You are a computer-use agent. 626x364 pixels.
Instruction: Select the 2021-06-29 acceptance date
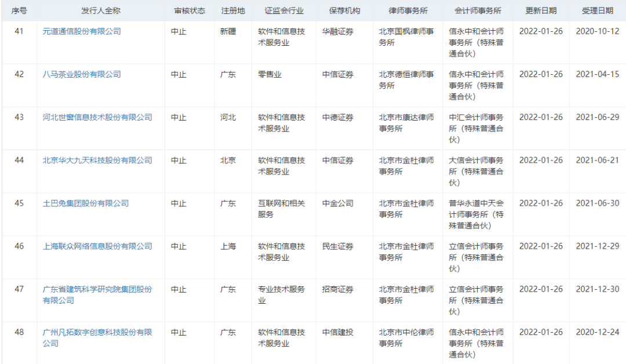tap(598, 117)
